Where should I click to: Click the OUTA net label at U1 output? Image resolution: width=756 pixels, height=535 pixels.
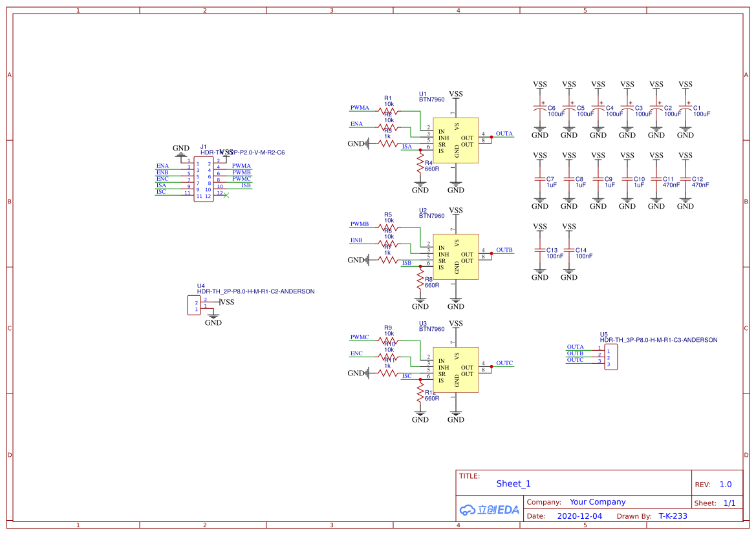[x=504, y=133]
